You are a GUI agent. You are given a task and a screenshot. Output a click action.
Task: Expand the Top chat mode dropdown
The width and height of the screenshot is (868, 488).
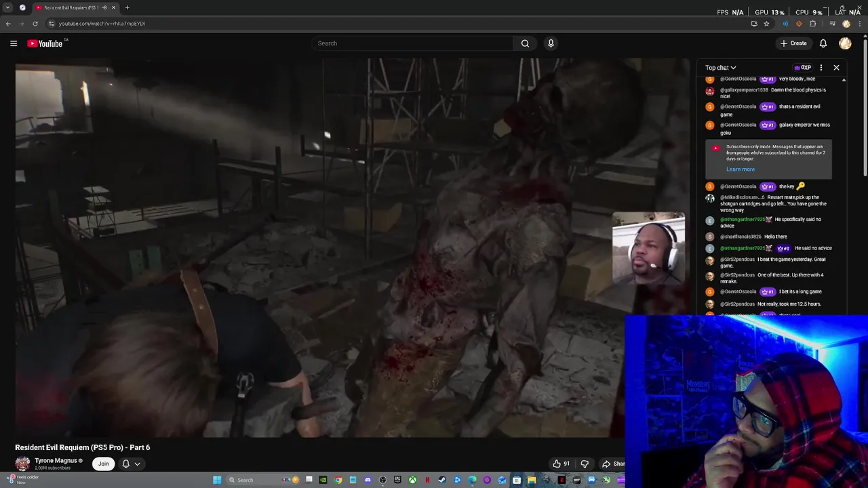coord(720,68)
